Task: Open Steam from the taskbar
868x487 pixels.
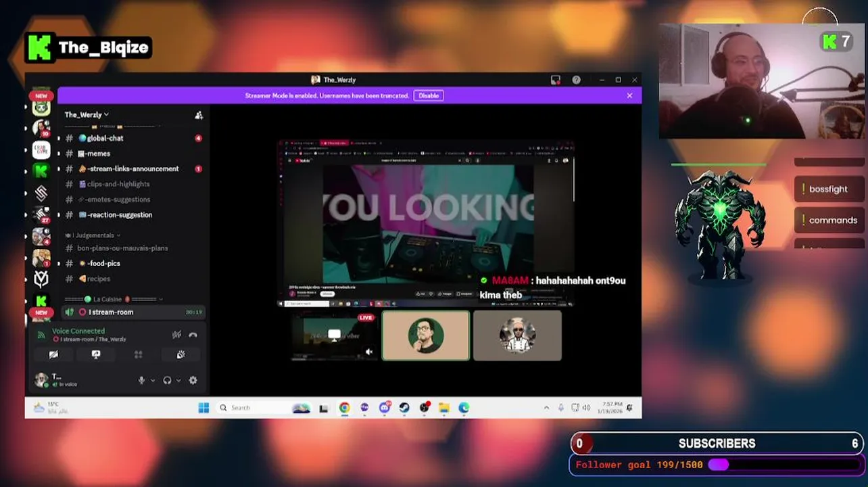Action: coord(404,408)
